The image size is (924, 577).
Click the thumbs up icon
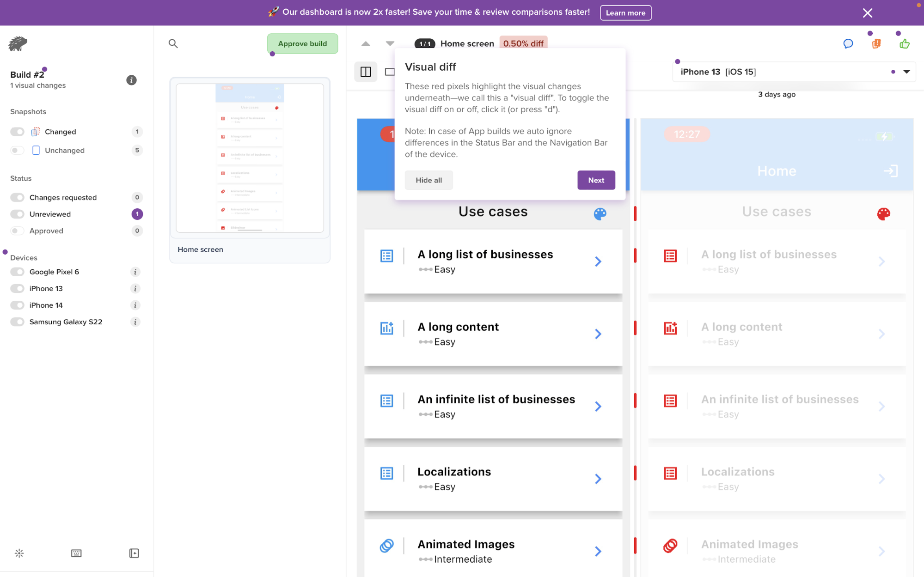click(905, 43)
